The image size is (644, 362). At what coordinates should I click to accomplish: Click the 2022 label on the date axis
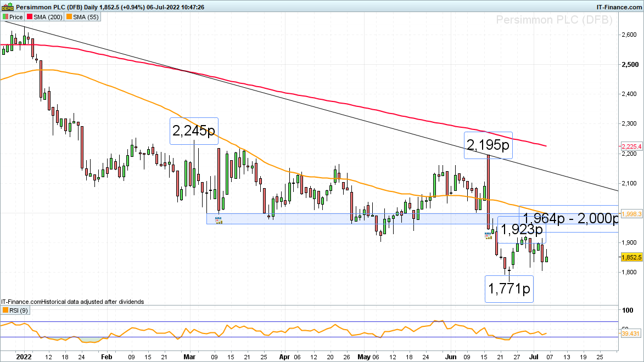[x=24, y=357]
